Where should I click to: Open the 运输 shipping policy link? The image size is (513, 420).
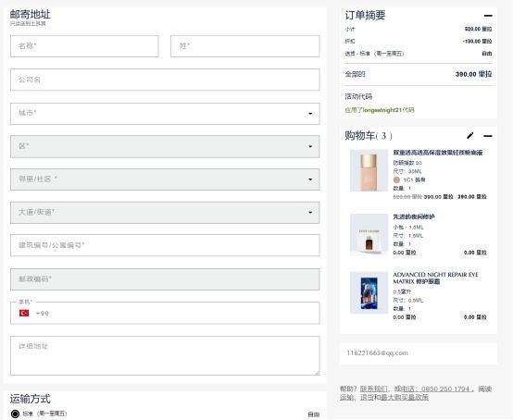pyautogui.click(x=346, y=397)
